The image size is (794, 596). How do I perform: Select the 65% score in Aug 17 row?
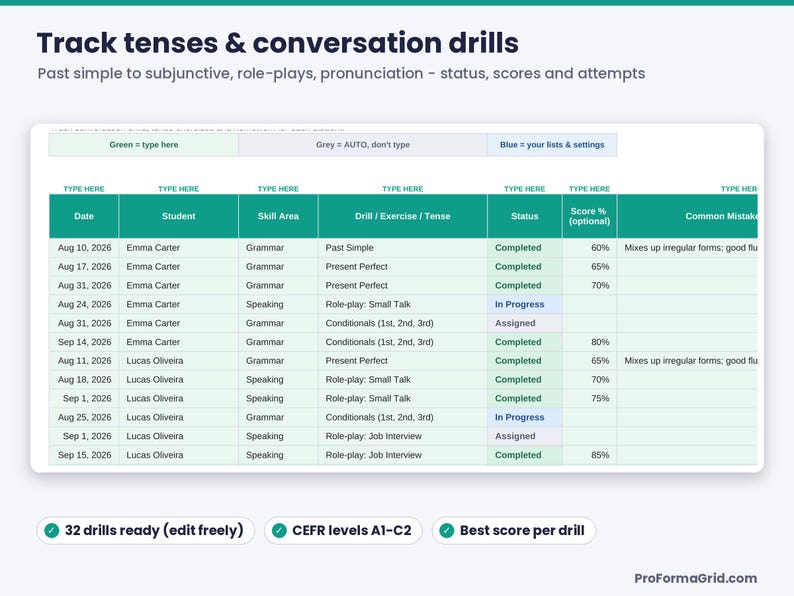(589, 266)
